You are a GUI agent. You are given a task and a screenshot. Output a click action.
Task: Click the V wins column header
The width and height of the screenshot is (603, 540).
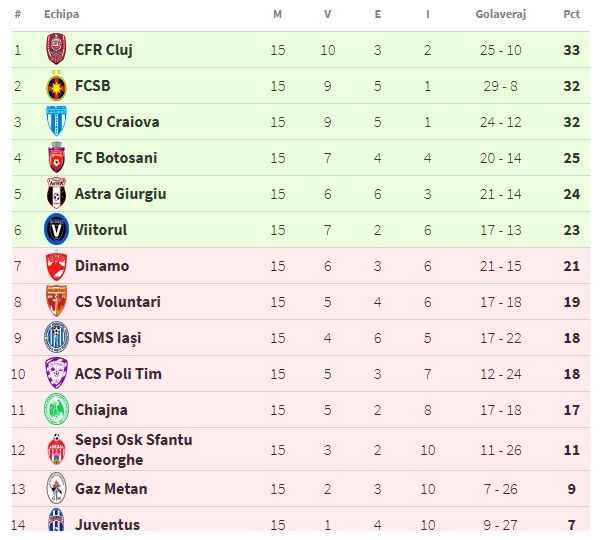327,15
